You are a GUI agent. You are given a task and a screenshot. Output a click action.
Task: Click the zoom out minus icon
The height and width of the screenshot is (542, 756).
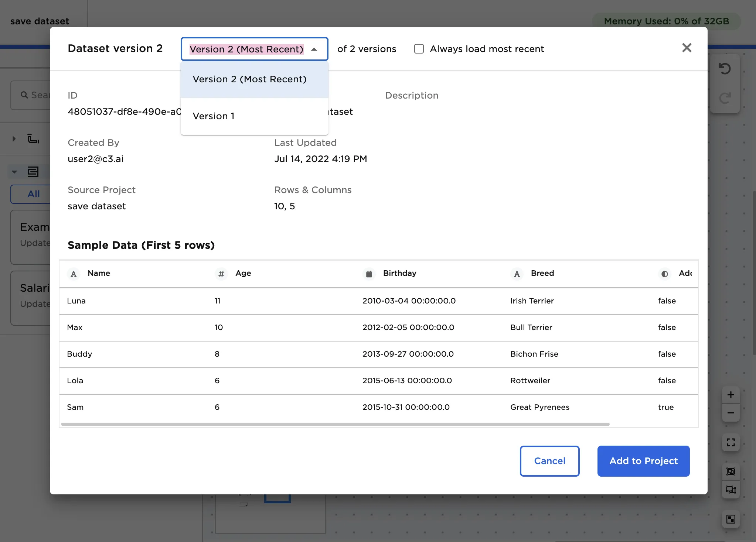[x=731, y=413]
